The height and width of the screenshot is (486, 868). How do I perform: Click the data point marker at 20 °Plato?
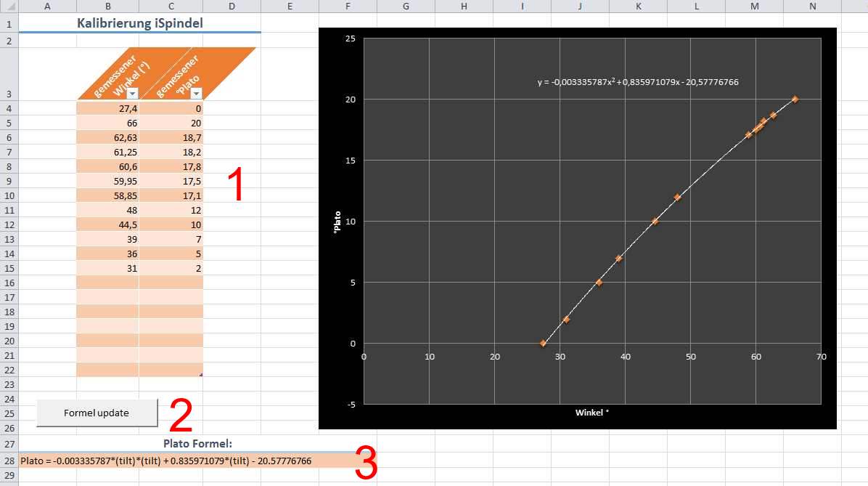click(x=795, y=99)
